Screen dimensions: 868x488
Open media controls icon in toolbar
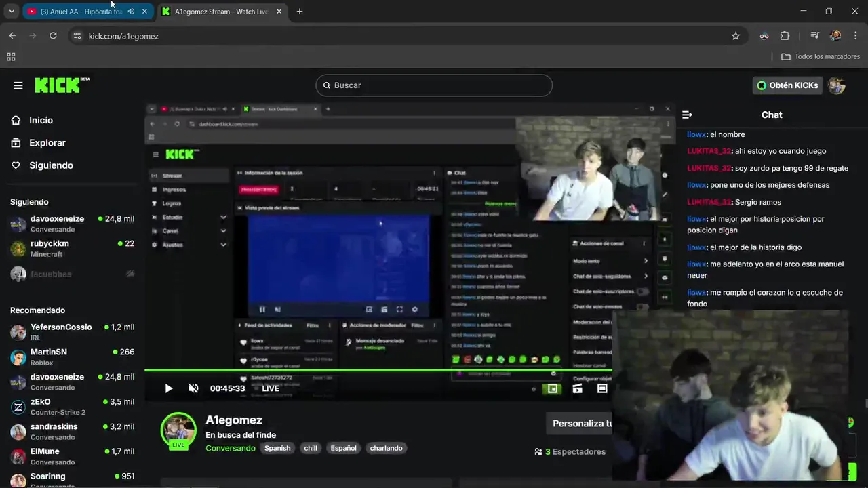814,36
